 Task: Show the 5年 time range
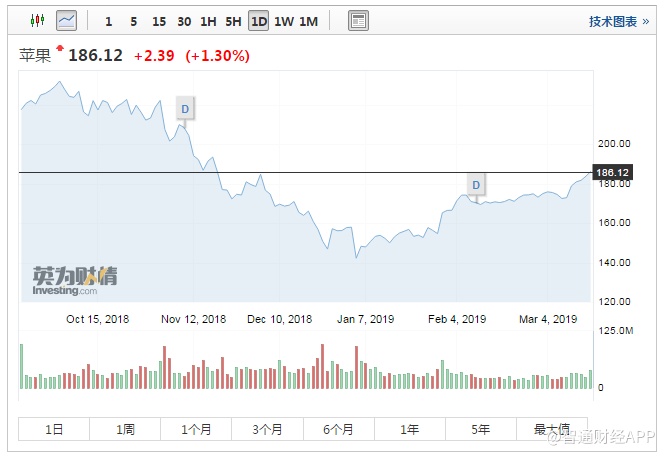[481, 429]
